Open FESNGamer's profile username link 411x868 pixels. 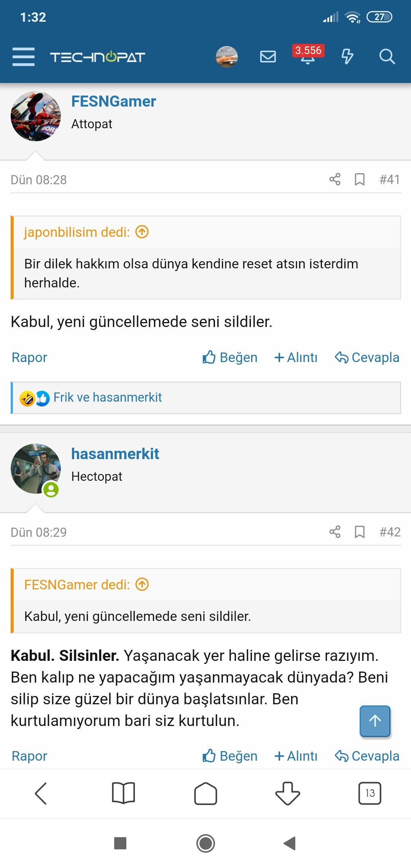click(113, 101)
